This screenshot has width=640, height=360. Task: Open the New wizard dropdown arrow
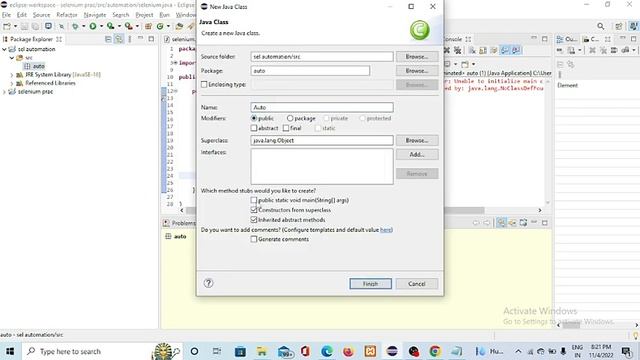coord(15,26)
